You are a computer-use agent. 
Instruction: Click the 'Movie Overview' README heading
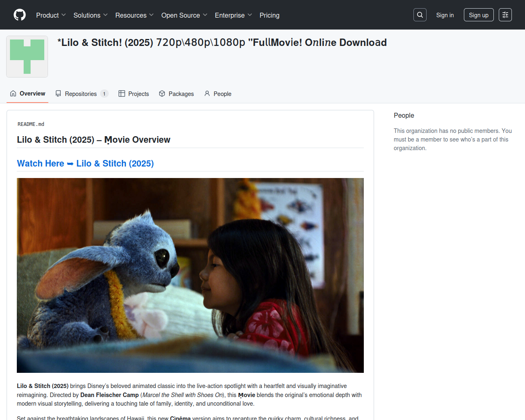pyautogui.click(x=94, y=140)
